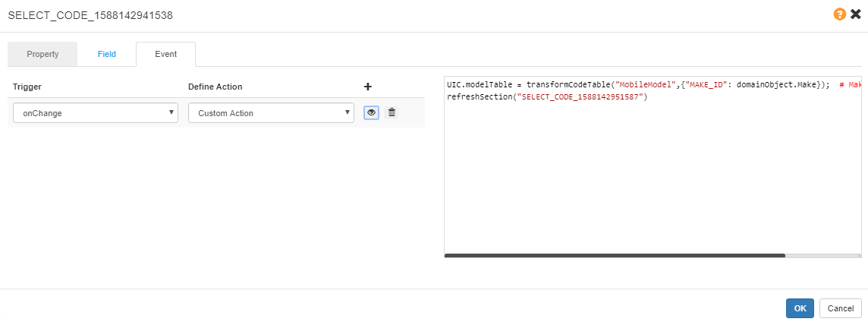868x325 pixels.
Task: Open the Custom Action dropdown
Action: pyautogui.click(x=271, y=113)
